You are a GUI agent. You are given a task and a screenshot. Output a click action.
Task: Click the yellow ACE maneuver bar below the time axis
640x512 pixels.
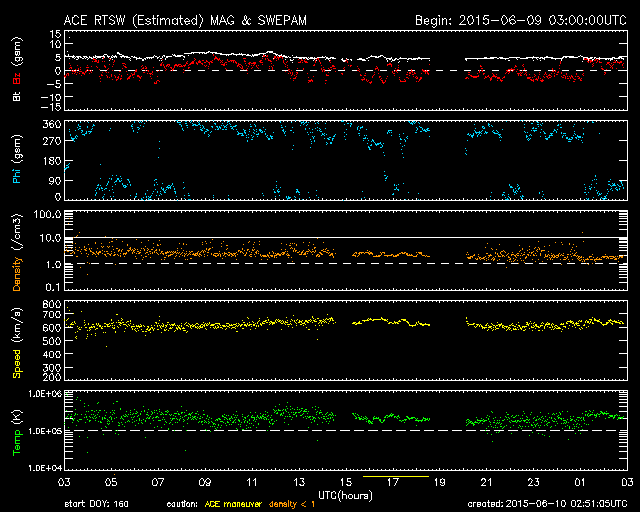396,478
